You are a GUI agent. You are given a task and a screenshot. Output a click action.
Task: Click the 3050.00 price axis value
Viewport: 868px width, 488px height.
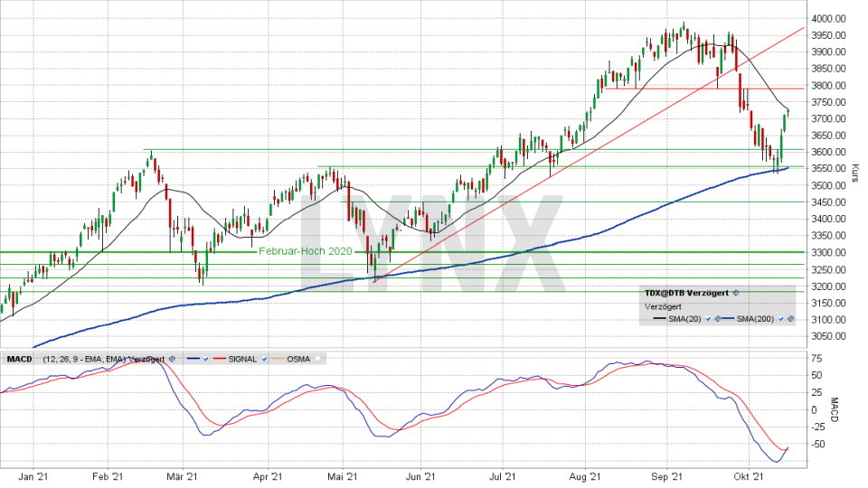pos(829,336)
